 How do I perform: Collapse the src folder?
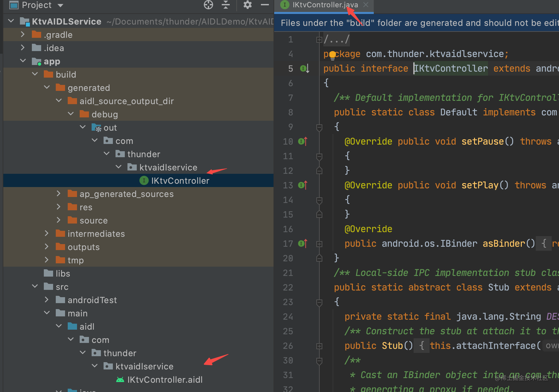click(x=35, y=287)
